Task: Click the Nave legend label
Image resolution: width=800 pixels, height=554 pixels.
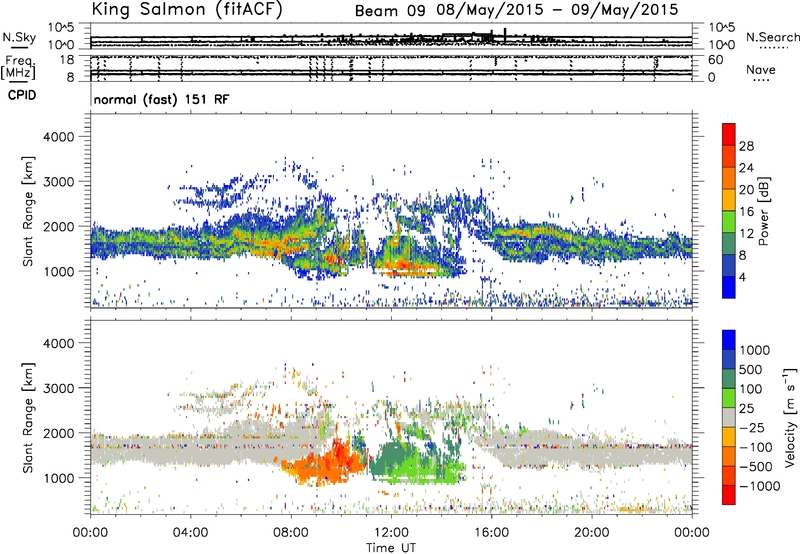Action: tap(761, 69)
